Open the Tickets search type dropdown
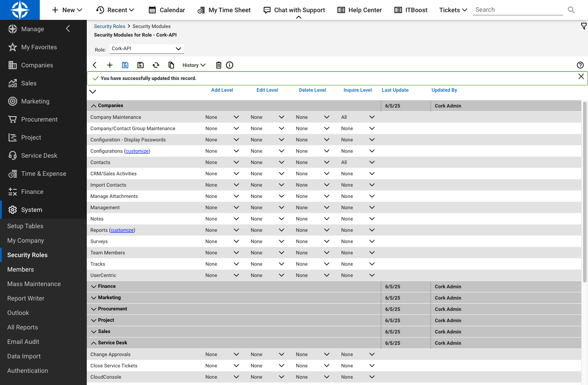588x385 pixels. tap(453, 10)
